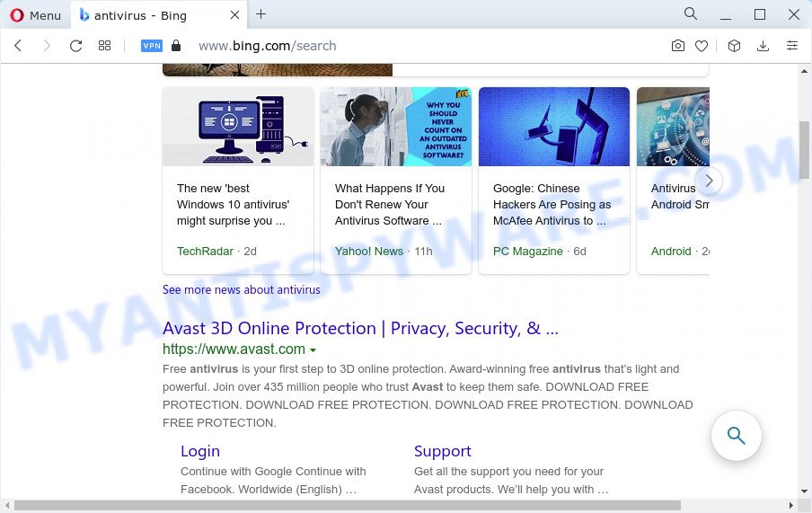This screenshot has height=513, width=812.
Task: Open Avast 3D Online Protection result title
Action: [x=360, y=329]
